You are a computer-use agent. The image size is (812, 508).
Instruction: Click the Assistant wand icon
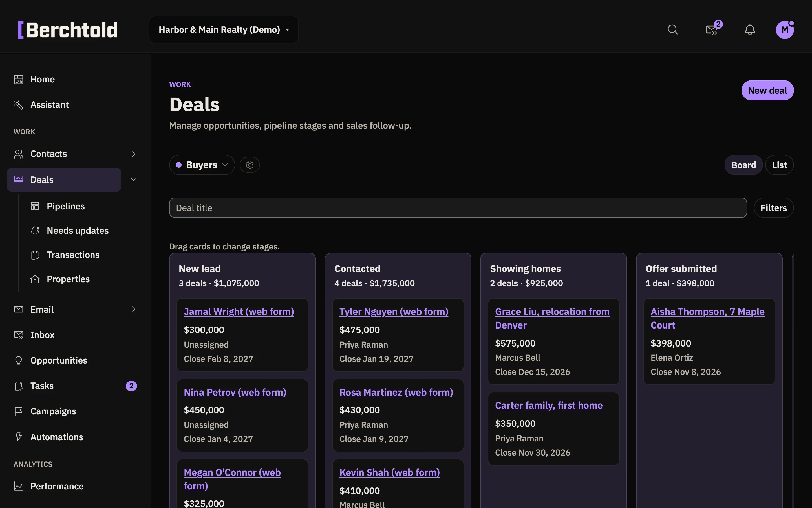pos(18,105)
